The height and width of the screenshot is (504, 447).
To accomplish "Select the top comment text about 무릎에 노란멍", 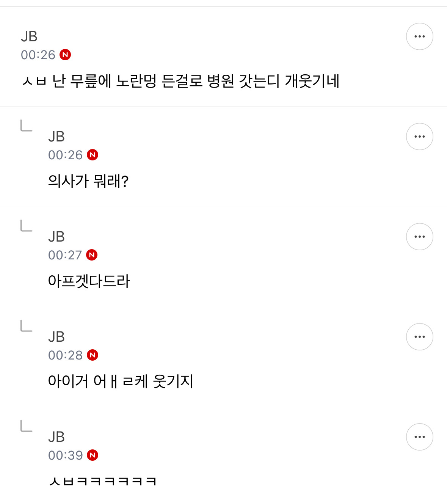I will (x=180, y=81).
